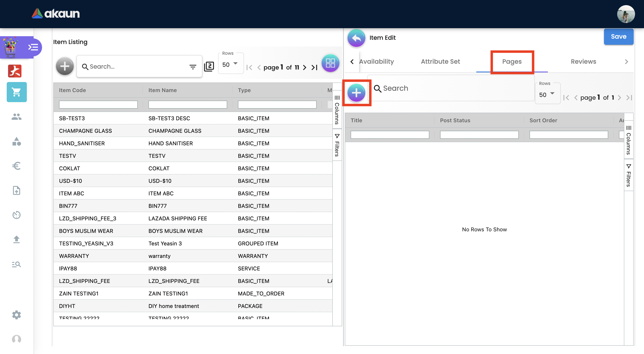Open search filter options icon
Screen dimensions: 644x354
pyautogui.click(x=193, y=67)
